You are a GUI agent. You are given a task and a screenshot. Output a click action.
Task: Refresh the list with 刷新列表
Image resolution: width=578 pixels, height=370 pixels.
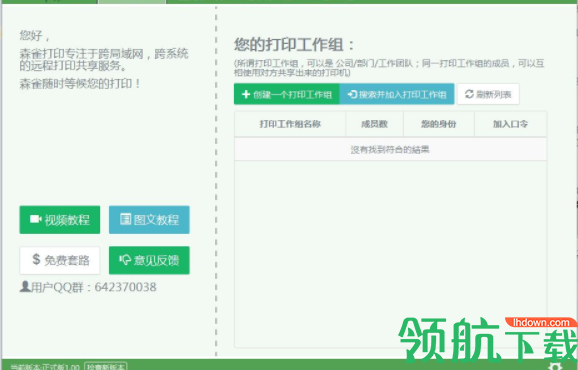[x=488, y=94]
